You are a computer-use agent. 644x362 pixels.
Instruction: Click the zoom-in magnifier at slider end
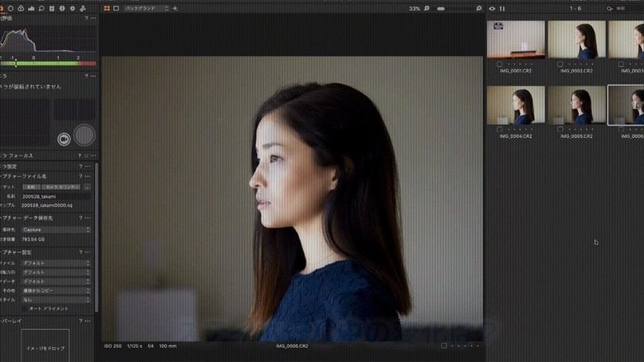479,8
